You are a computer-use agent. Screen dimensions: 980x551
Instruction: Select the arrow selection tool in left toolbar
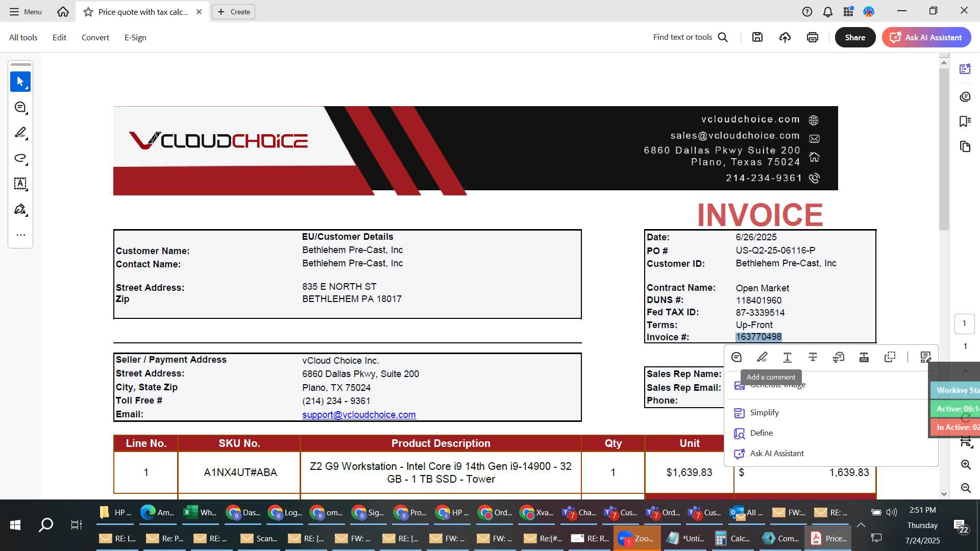20,82
